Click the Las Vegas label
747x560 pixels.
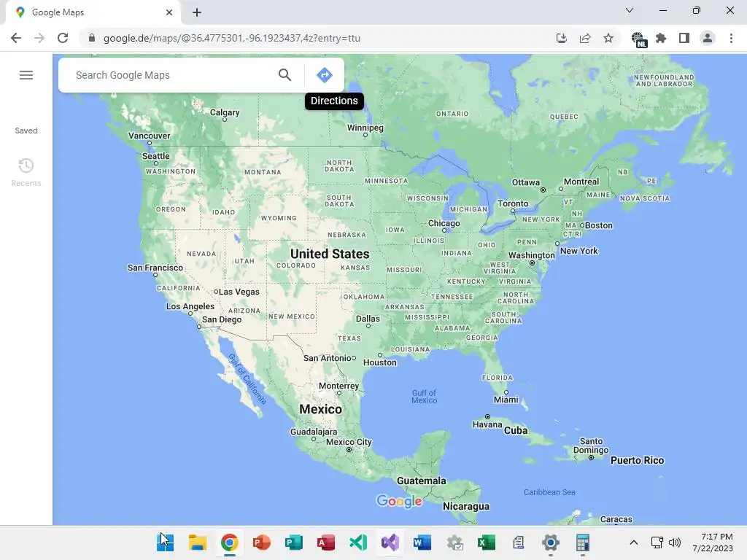pyautogui.click(x=239, y=292)
